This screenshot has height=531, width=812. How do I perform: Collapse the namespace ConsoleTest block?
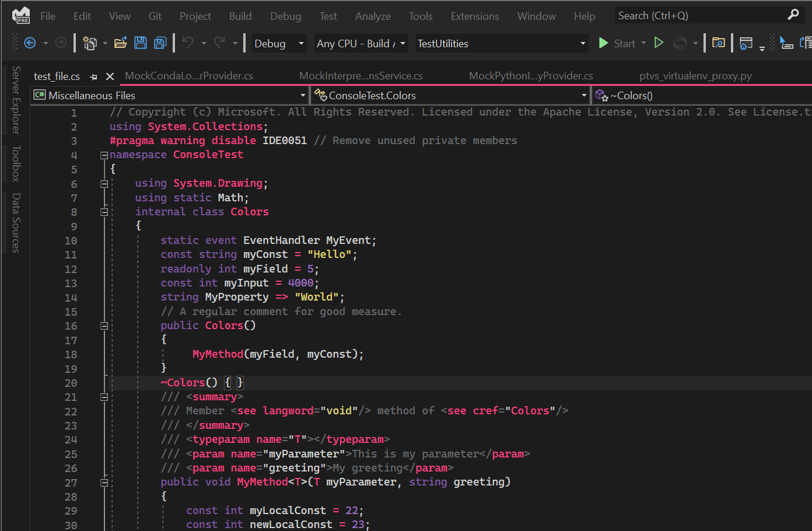pyautogui.click(x=104, y=155)
